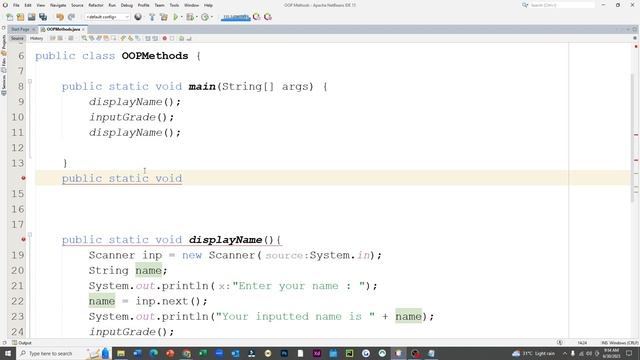
Task: Click the Clean and Build icon
Action: (164, 17)
